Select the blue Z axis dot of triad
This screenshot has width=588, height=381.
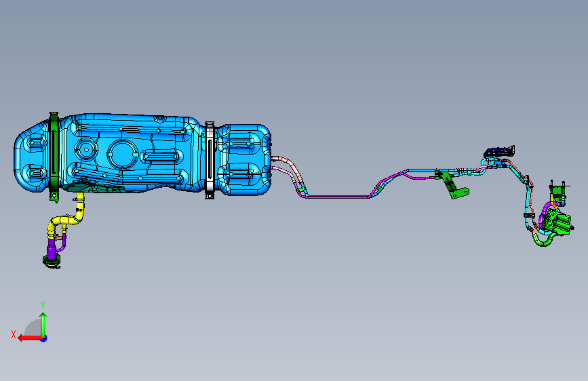pyautogui.click(x=44, y=338)
